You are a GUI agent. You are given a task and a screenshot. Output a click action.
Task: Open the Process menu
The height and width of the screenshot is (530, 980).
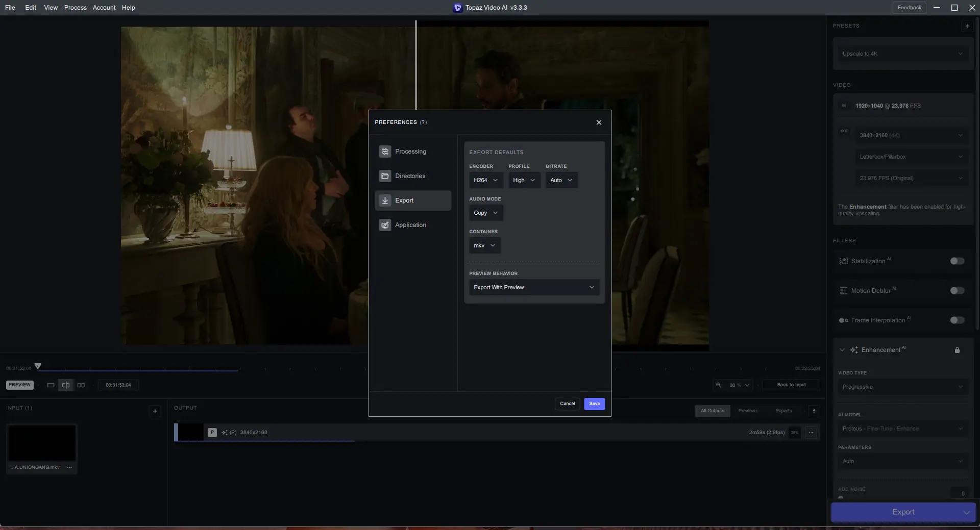(x=75, y=8)
